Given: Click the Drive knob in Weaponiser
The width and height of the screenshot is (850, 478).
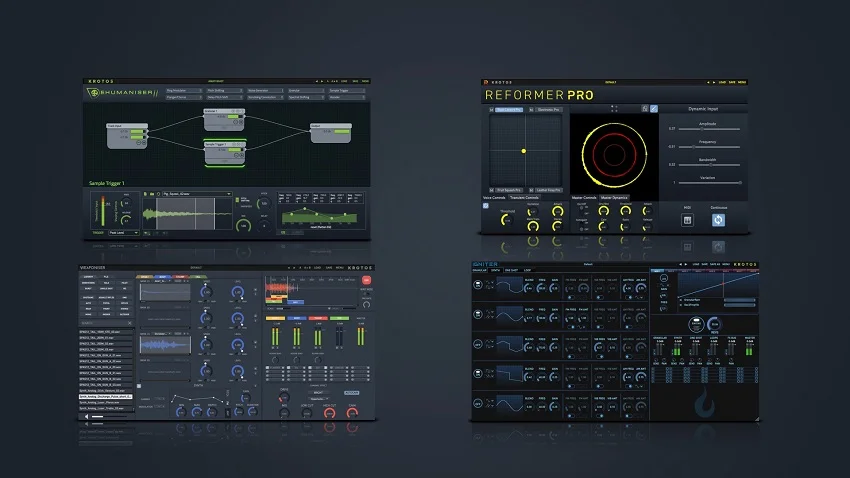Looking at the screenshot, I should [x=284, y=398].
